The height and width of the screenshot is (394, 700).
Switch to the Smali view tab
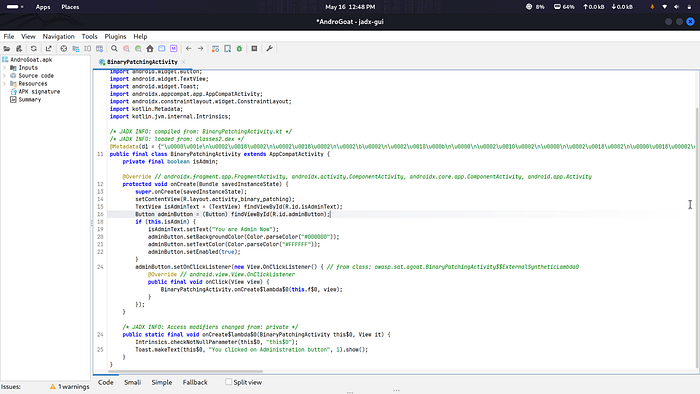[x=133, y=382]
